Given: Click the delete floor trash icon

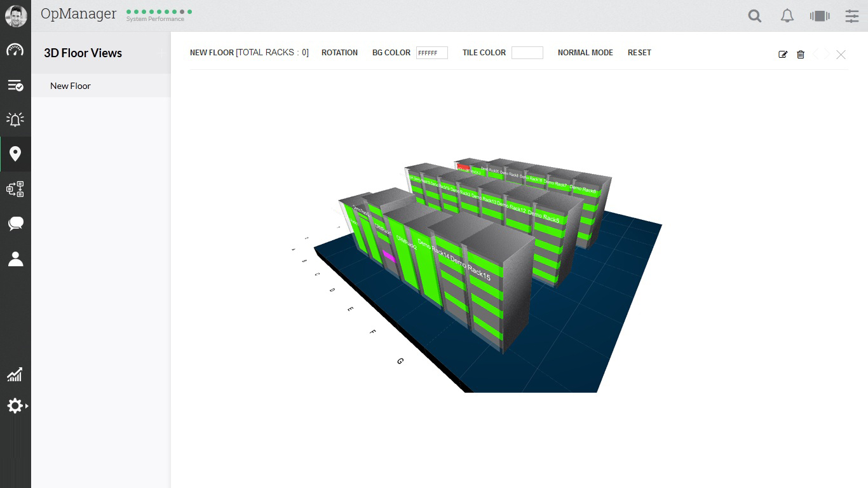Looking at the screenshot, I should click(801, 55).
